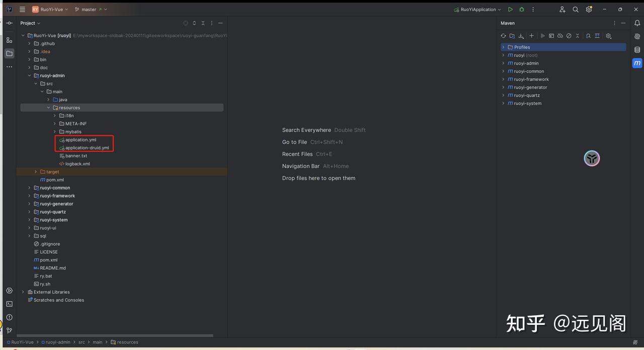
Task: Click the Search Everywhere magnifier icon
Action: [x=575, y=9]
